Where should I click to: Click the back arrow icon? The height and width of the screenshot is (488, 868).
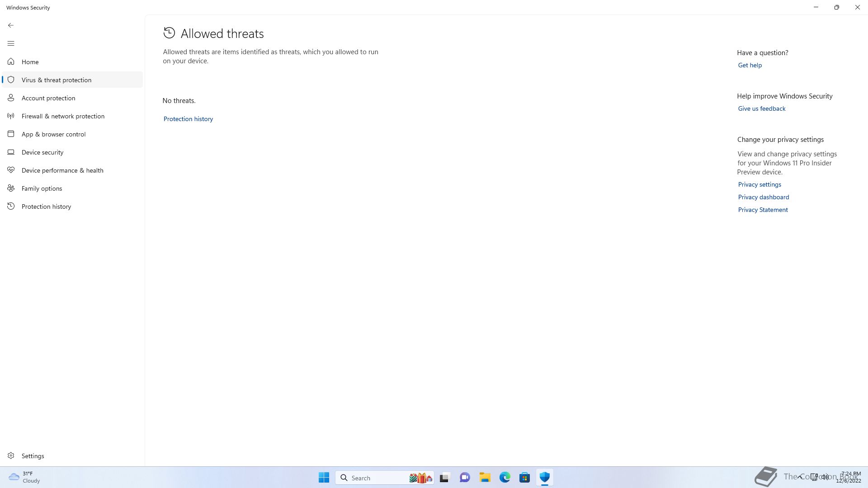11,25
